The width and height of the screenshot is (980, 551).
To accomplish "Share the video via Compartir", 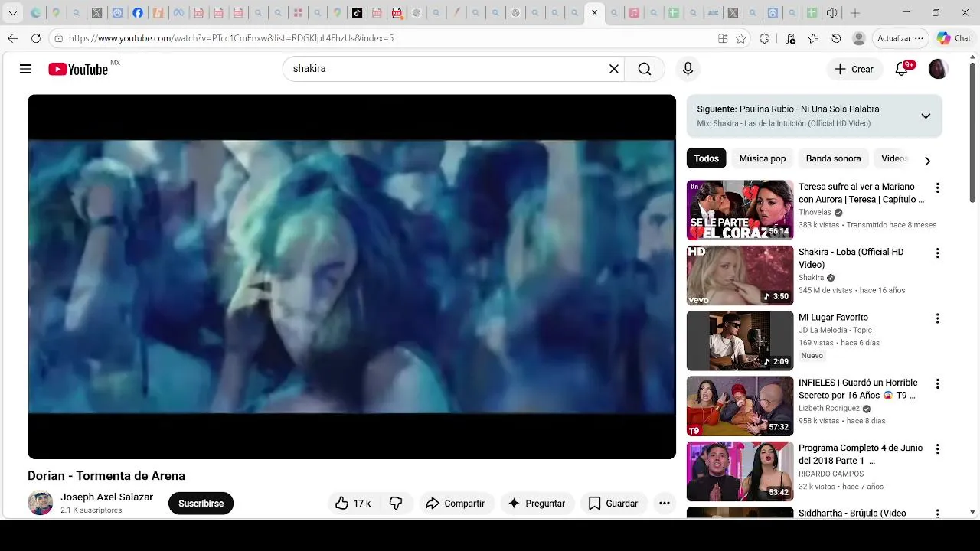I will coord(456,503).
